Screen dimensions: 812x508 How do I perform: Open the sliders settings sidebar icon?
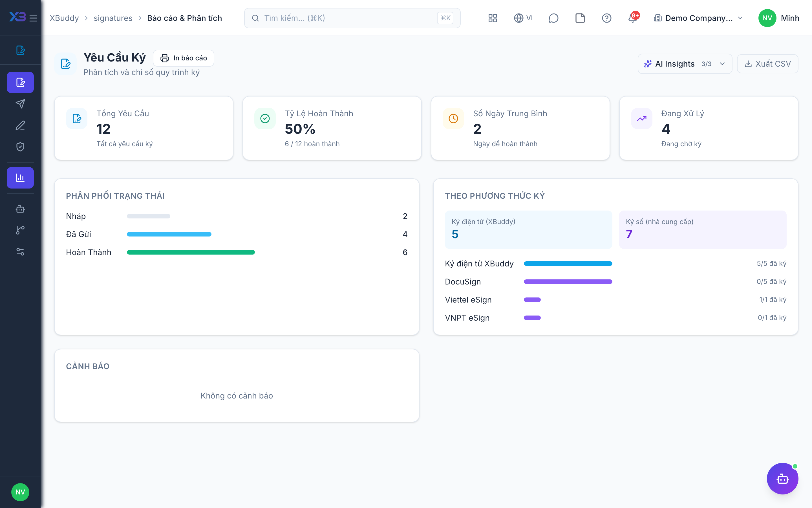click(x=20, y=252)
